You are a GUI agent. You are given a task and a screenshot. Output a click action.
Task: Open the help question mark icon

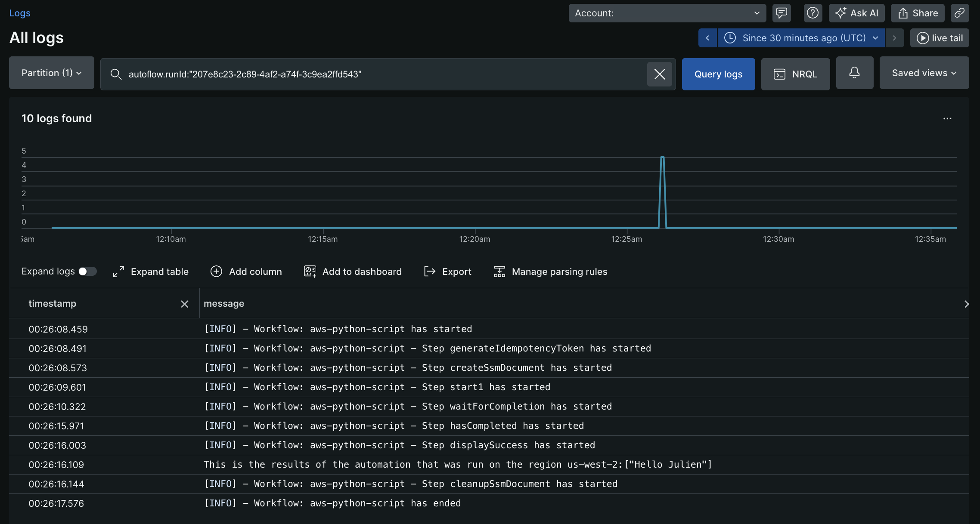click(x=813, y=13)
